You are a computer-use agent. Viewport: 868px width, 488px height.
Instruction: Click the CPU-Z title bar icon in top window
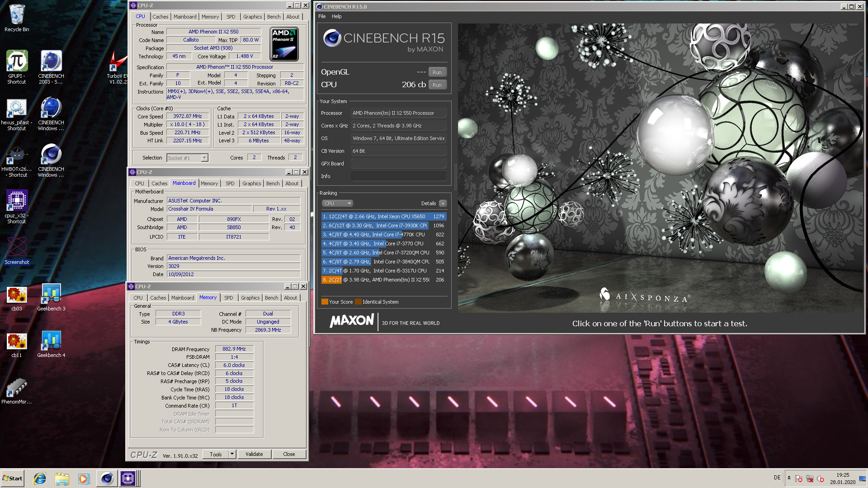click(x=133, y=5)
